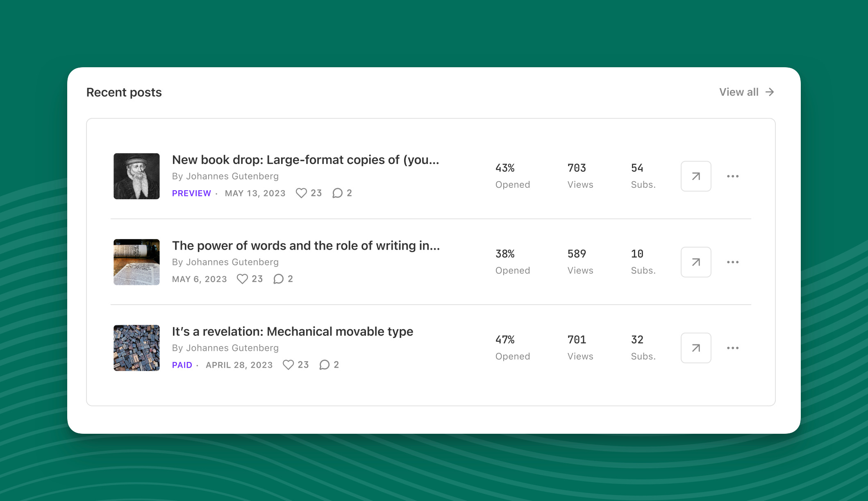Click the share arrow on the New book drop post
This screenshot has width=868, height=501.
pyautogui.click(x=695, y=176)
